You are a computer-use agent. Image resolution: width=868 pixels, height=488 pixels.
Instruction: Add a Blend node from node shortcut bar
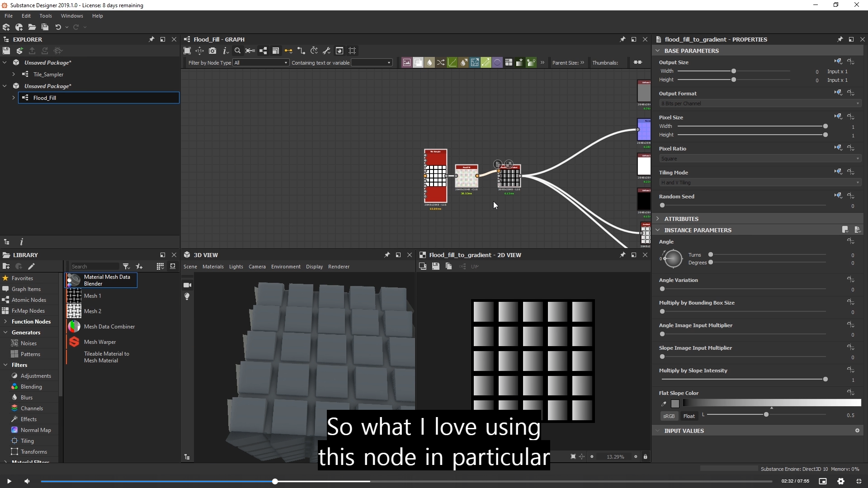tap(418, 63)
